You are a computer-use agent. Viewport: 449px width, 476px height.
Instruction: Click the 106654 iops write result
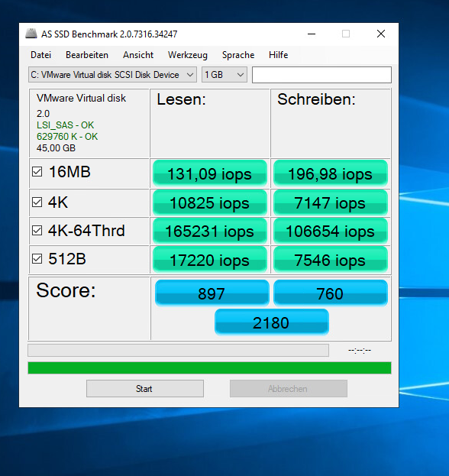330,231
